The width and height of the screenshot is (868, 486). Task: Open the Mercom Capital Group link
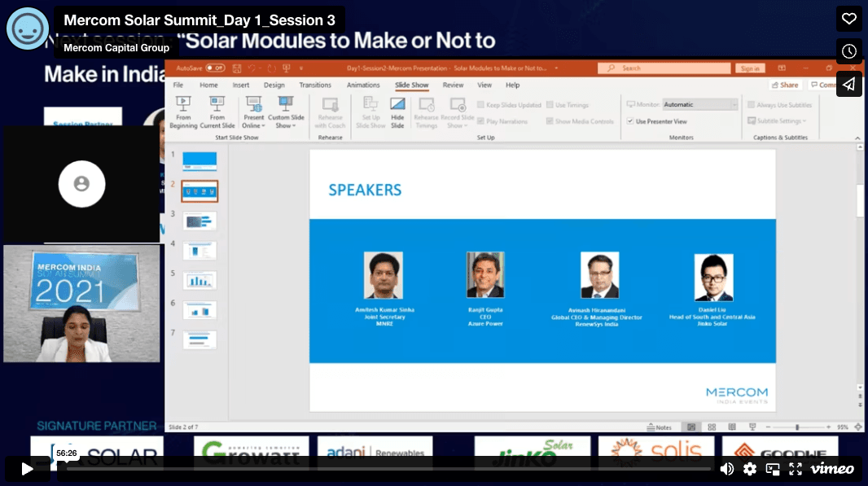pyautogui.click(x=116, y=48)
